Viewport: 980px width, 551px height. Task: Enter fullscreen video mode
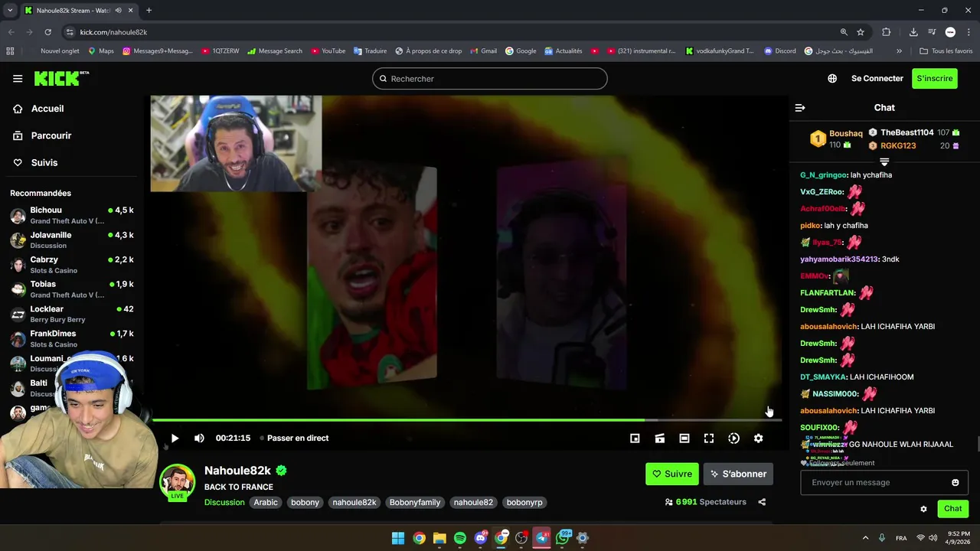(x=709, y=439)
